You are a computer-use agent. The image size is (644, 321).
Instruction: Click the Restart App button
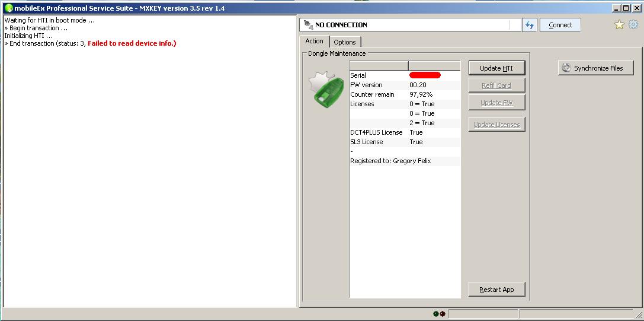point(496,290)
